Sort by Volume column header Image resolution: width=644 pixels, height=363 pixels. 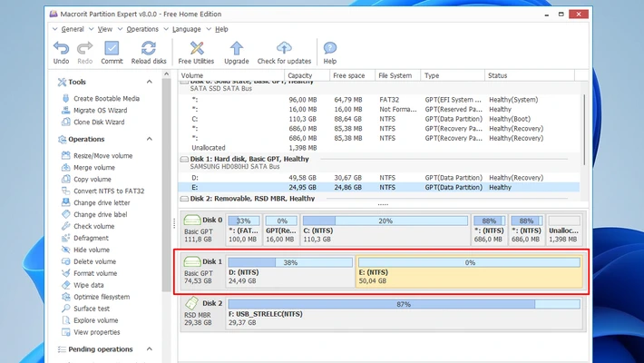click(x=231, y=75)
